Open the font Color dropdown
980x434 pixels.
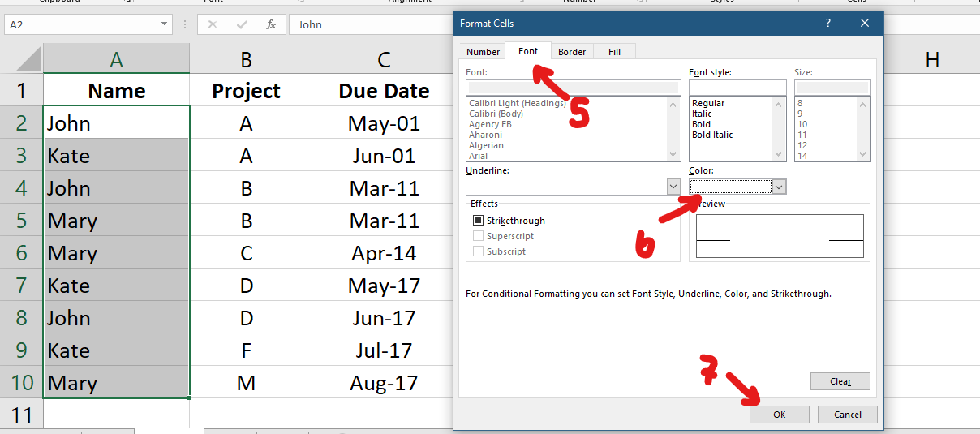click(x=779, y=187)
